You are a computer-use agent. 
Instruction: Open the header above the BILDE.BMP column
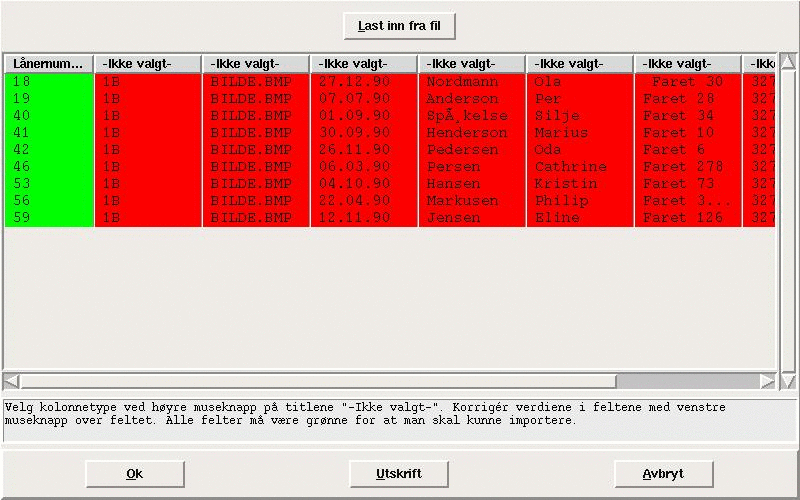[x=255, y=64]
